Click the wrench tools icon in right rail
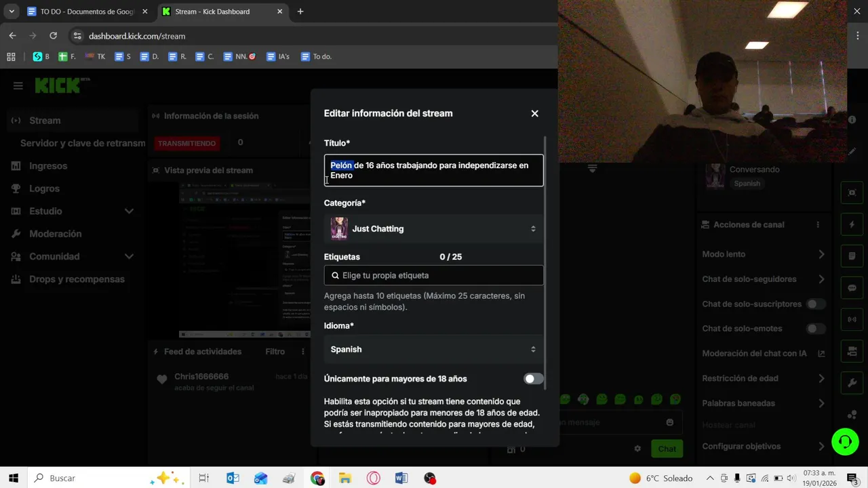Viewport: 868px width, 488px height. [852, 383]
